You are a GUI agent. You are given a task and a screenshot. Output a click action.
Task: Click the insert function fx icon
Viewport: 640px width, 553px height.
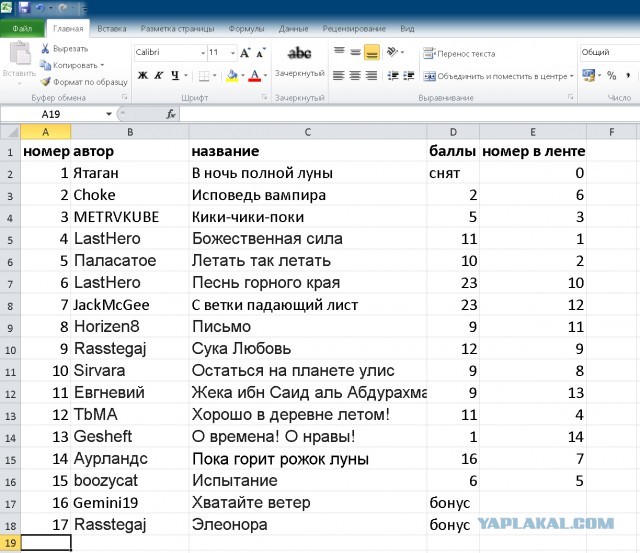(171, 114)
